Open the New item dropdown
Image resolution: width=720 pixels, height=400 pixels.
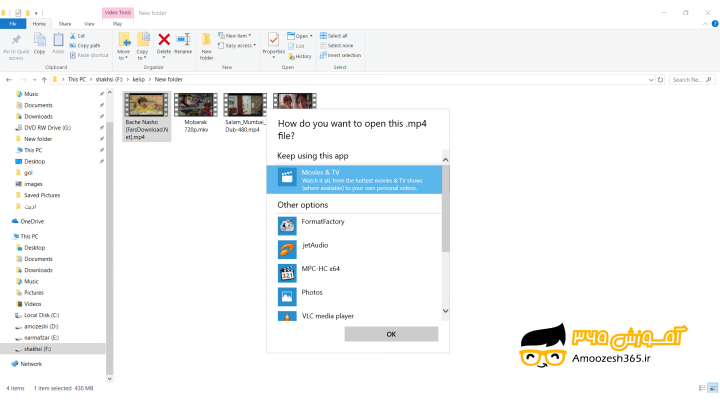[234, 36]
